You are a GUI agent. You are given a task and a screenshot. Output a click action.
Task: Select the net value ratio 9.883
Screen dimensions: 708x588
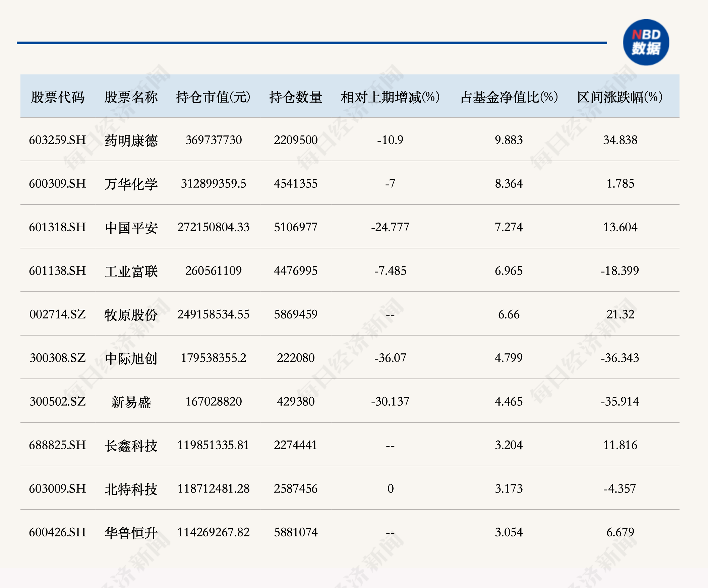tap(509, 140)
